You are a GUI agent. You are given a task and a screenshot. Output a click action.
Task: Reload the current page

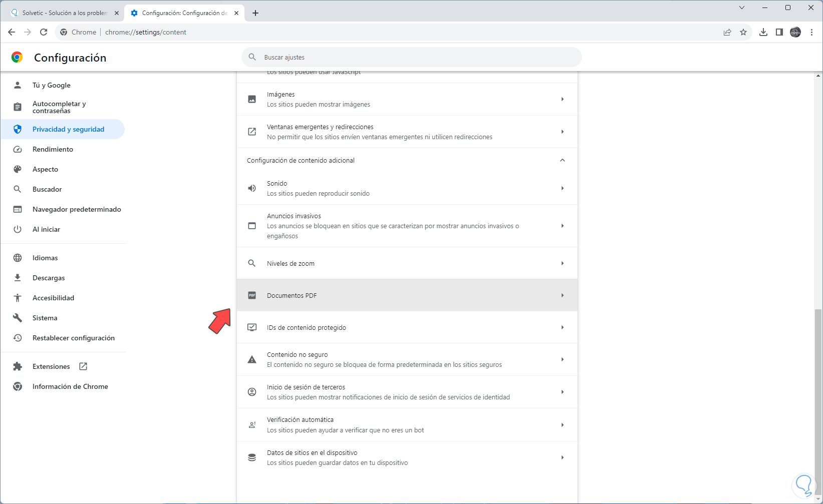tap(44, 32)
